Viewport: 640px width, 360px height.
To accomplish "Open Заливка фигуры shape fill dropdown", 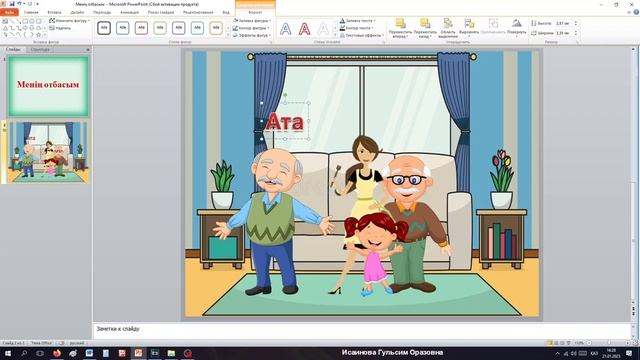I will click(x=251, y=20).
